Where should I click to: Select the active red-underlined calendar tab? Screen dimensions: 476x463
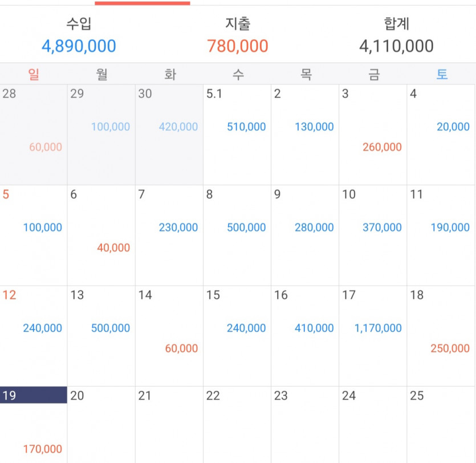point(143,3)
